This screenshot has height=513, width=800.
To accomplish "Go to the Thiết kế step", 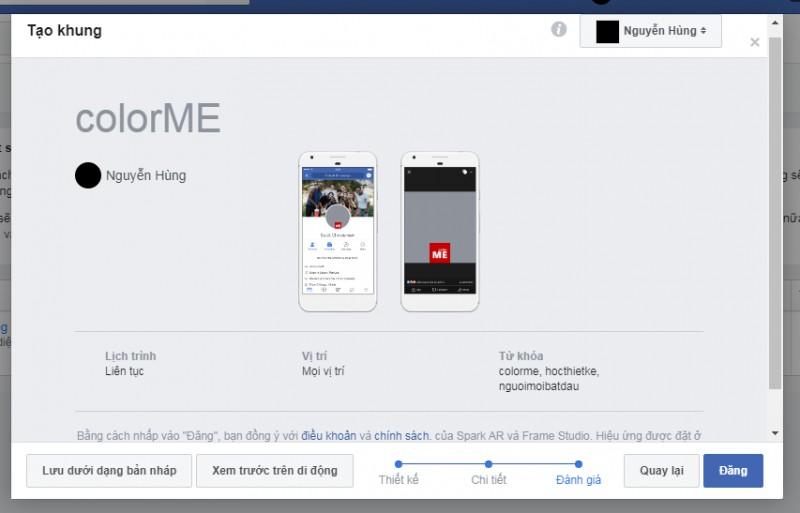I will coord(398,472).
